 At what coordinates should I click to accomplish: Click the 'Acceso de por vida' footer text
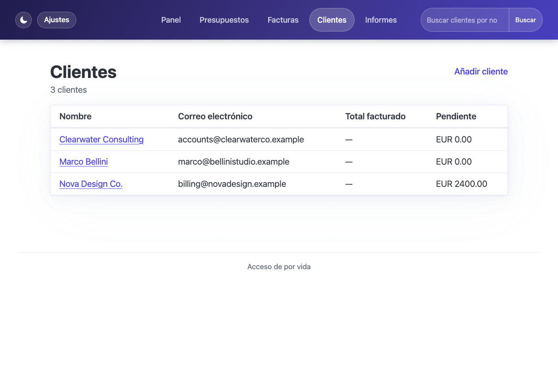(279, 267)
